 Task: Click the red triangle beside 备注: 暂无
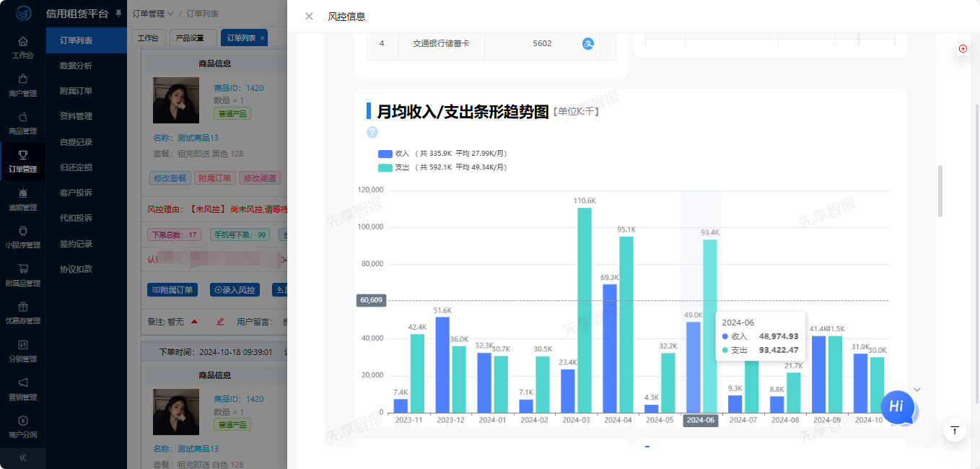[x=194, y=321]
